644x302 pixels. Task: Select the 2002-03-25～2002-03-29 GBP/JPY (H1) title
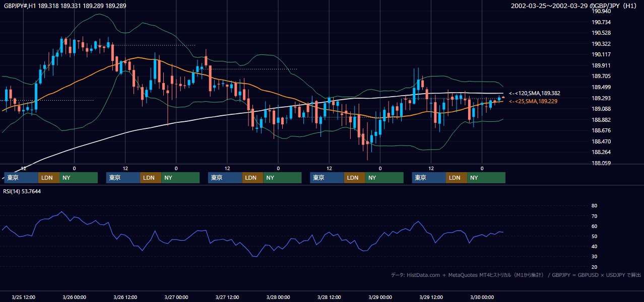pyautogui.click(x=574, y=6)
